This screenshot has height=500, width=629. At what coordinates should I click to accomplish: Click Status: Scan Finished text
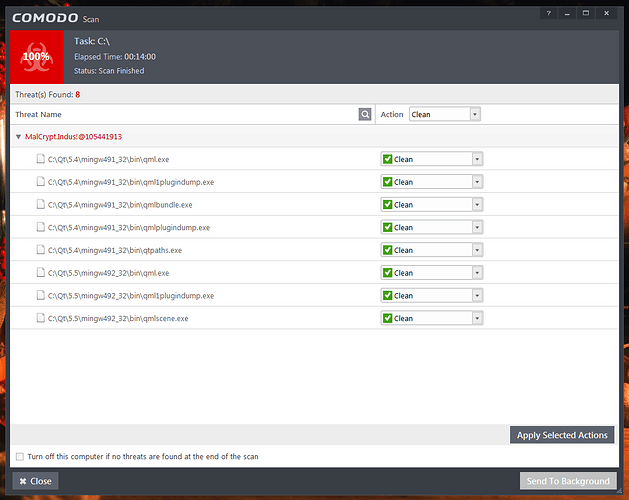pyautogui.click(x=109, y=71)
